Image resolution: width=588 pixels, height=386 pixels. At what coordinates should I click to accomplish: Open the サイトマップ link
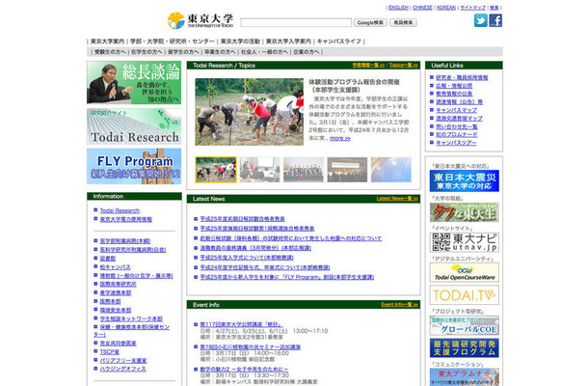pyautogui.click(x=473, y=8)
